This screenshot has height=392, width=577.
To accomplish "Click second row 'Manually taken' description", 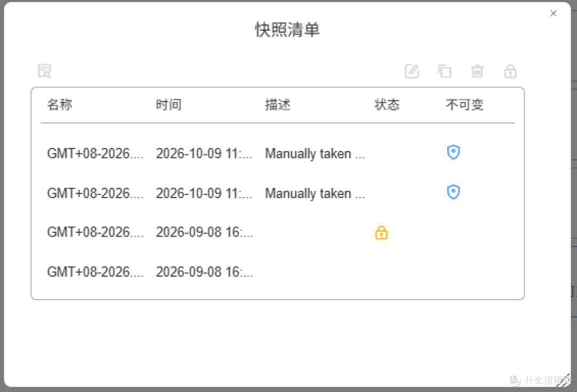I will pos(315,193).
